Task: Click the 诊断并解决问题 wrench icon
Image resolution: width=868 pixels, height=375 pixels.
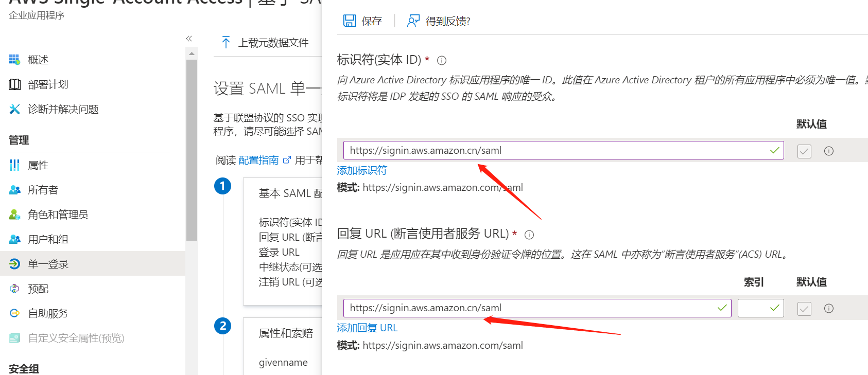Action: (x=14, y=109)
